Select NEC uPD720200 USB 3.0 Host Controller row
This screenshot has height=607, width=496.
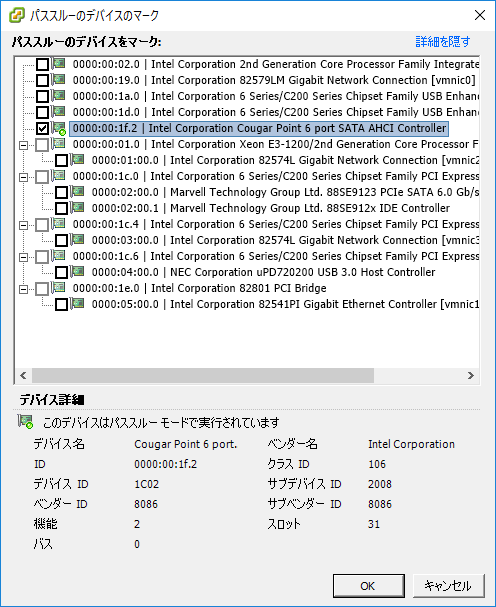point(263,273)
